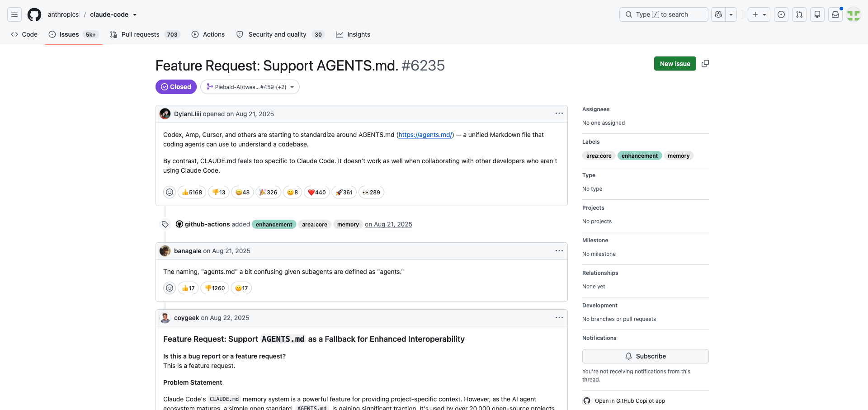Open enhancement label in sidebar

pyautogui.click(x=640, y=156)
